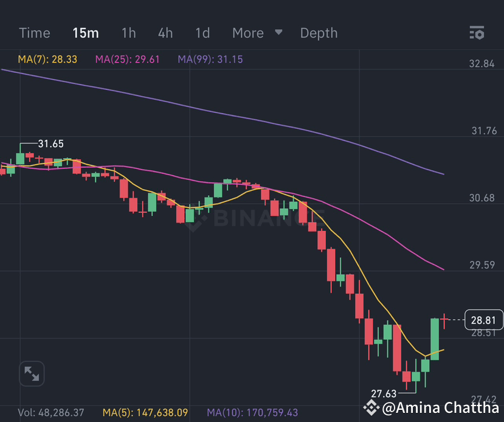Click the 27.63 low price label
Screen dimensions: 504x422
pyautogui.click(x=385, y=394)
